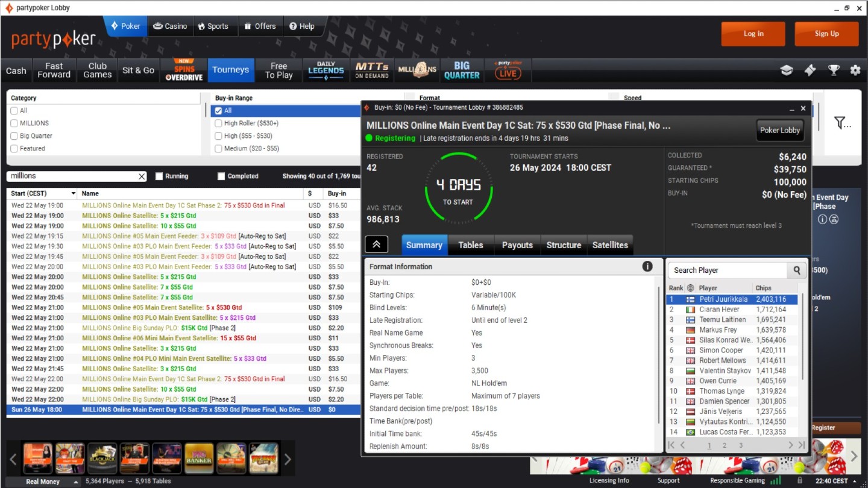Select Ciaran Hever in player list

[732, 310]
